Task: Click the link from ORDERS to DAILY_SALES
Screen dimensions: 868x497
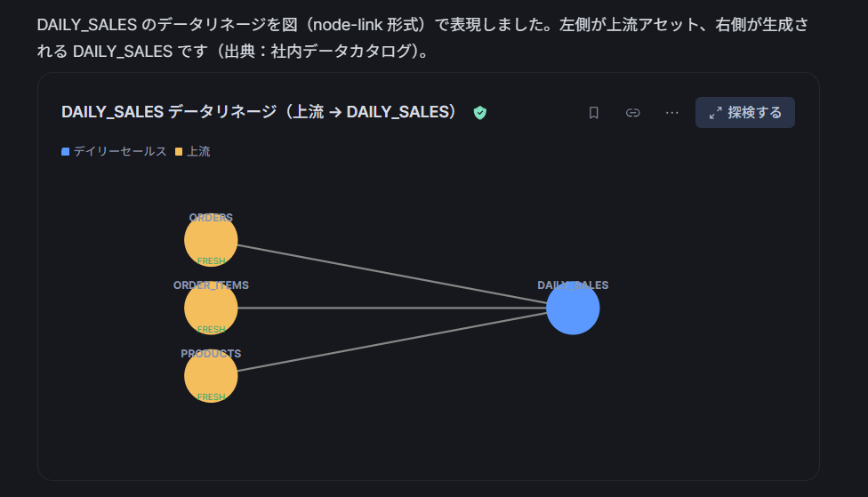Action: [x=392, y=275]
